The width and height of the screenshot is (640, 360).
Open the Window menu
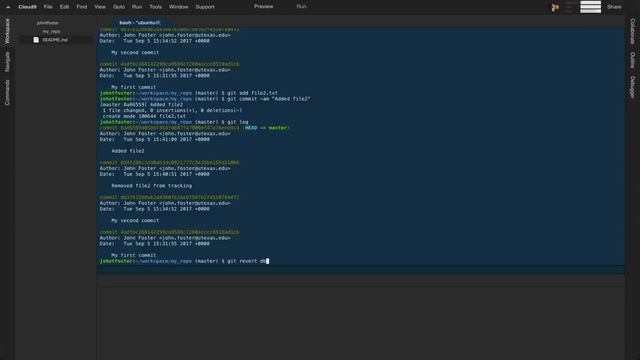pos(178,7)
